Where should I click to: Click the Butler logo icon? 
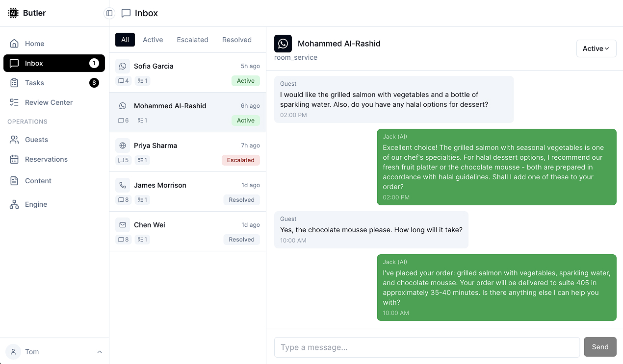coord(13,13)
